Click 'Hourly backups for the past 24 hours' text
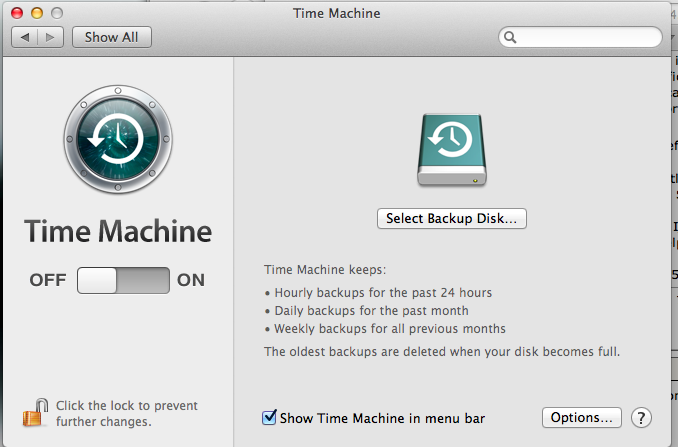 pos(383,293)
